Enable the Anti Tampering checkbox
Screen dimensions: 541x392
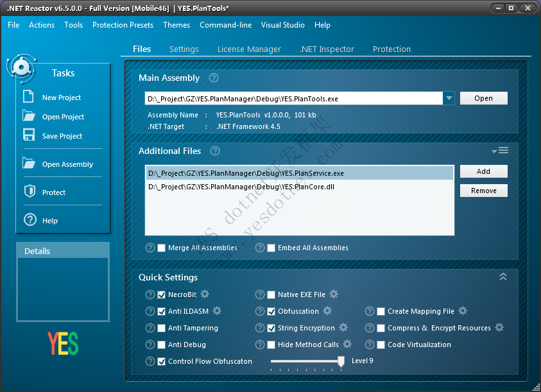pyautogui.click(x=162, y=328)
